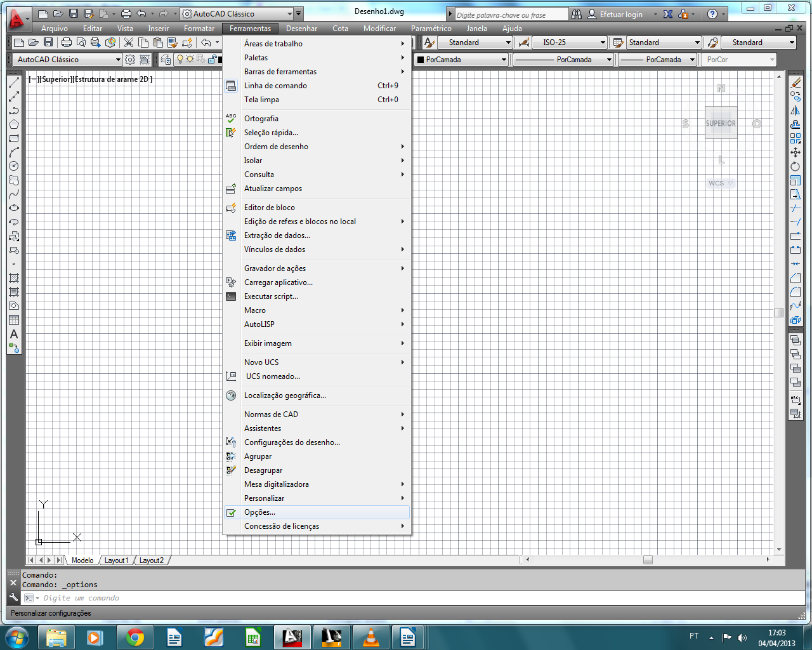Toggle layer on/off lightbulb icon
The width and height of the screenshot is (812, 650).
tap(180, 59)
